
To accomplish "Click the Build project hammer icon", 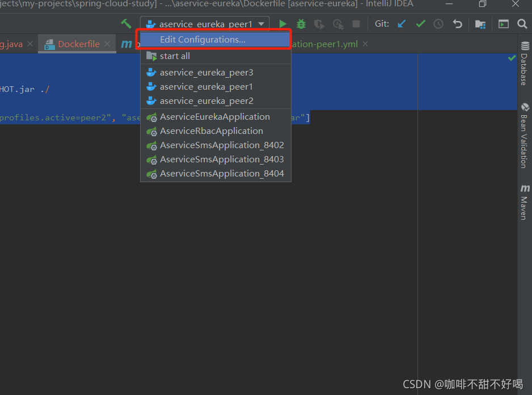I will (126, 24).
